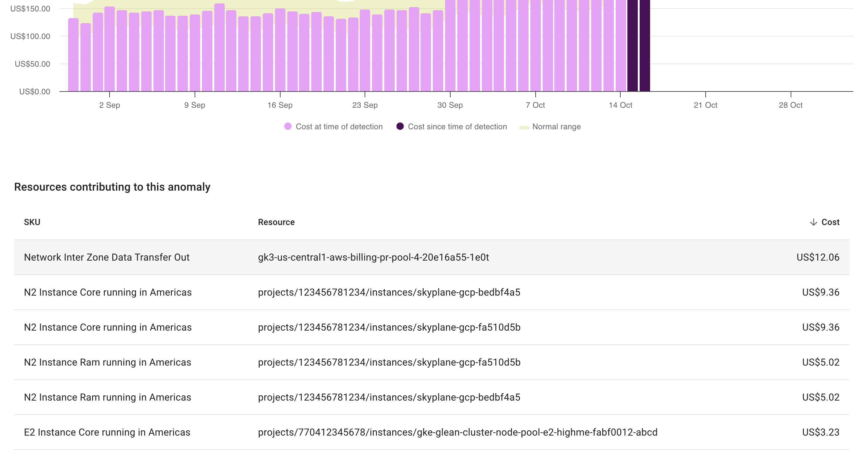Image resolution: width=868 pixels, height=450 pixels.
Task: Click the 7 Oct axis label
Action: coord(535,105)
